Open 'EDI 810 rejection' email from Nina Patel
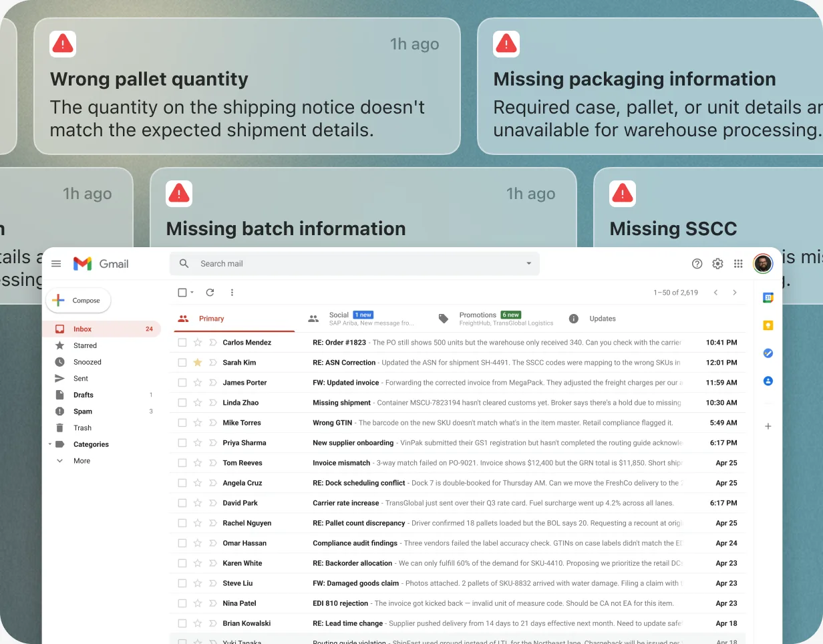This screenshot has height=644, width=823. point(458,603)
